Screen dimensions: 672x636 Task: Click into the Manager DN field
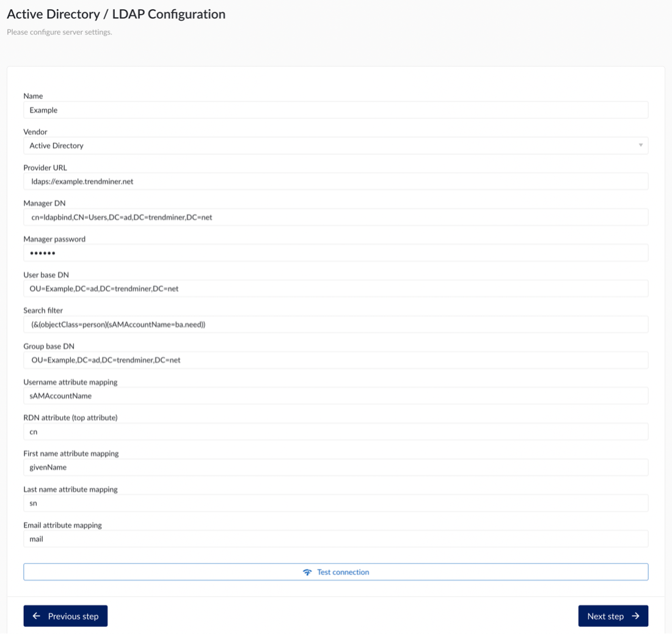coord(335,217)
